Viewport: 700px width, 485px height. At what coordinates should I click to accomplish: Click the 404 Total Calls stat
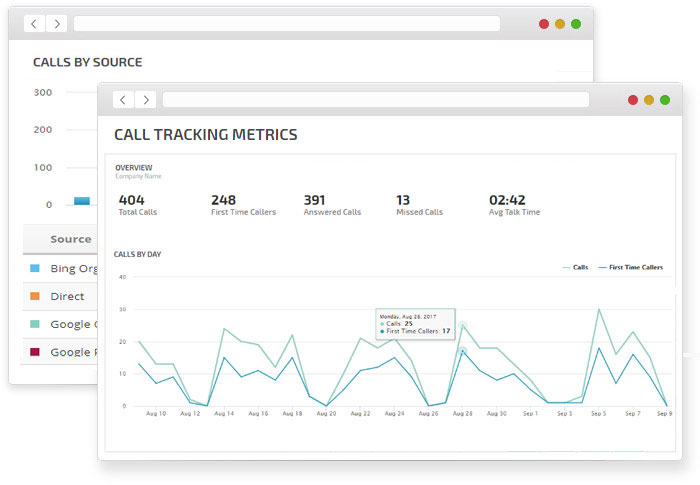click(137, 205)
